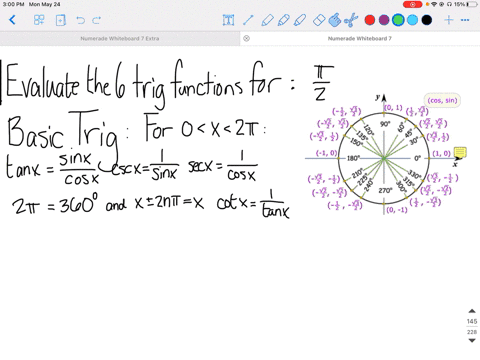Select the Numerade Whiteboard 7 tab
480x360 pixels.
coord(360,38)
